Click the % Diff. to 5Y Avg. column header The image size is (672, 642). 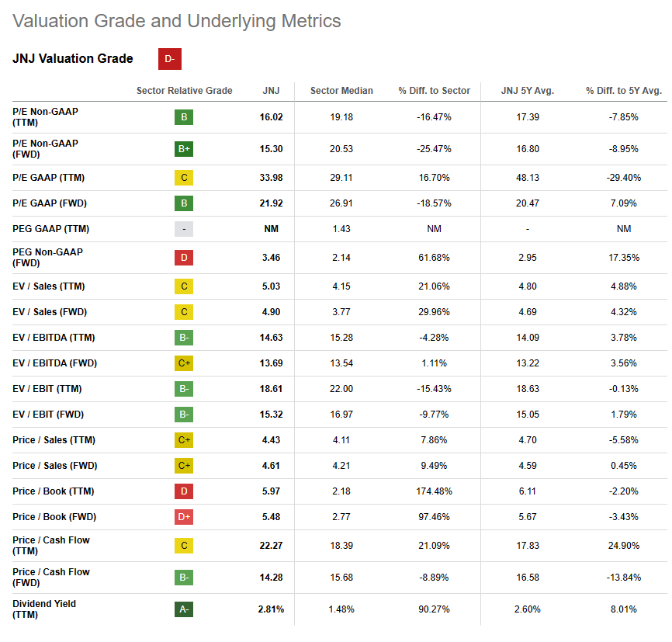coord(624,91)
